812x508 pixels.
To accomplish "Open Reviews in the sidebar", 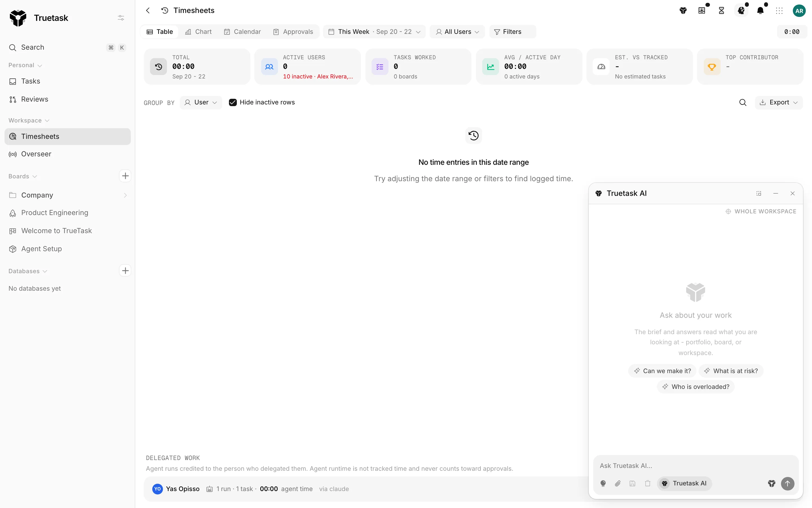I will point(67,99).
